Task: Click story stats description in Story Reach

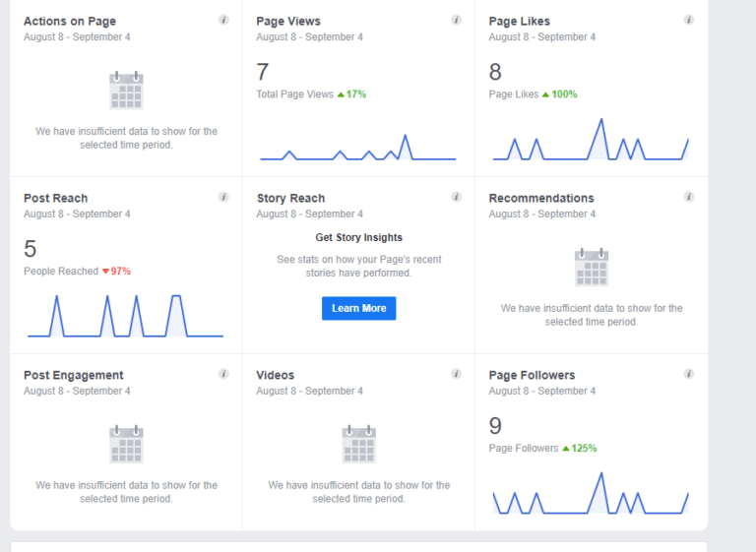Action: coord(358,266)
